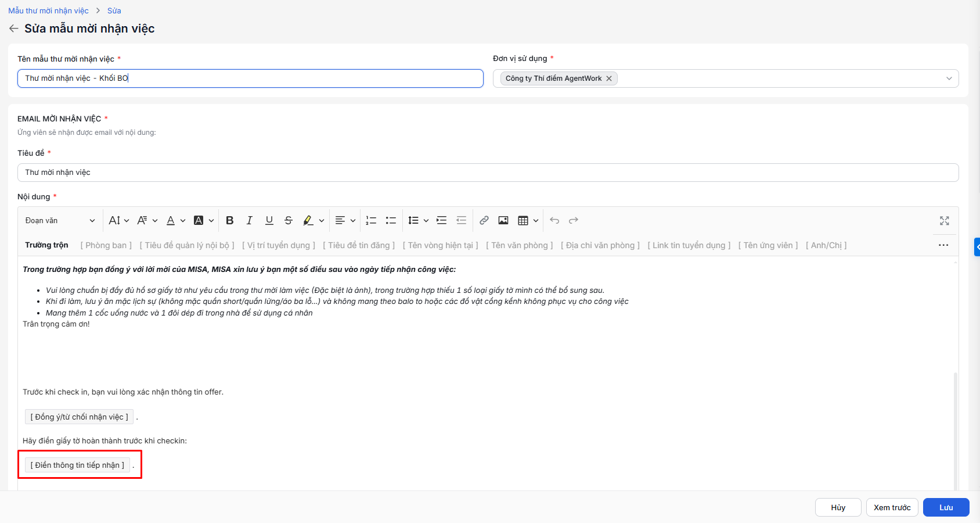Insert the Tên vòng hiện tại merge field
The width and height of the screenshot is (980, 523).
click(441, 245)
